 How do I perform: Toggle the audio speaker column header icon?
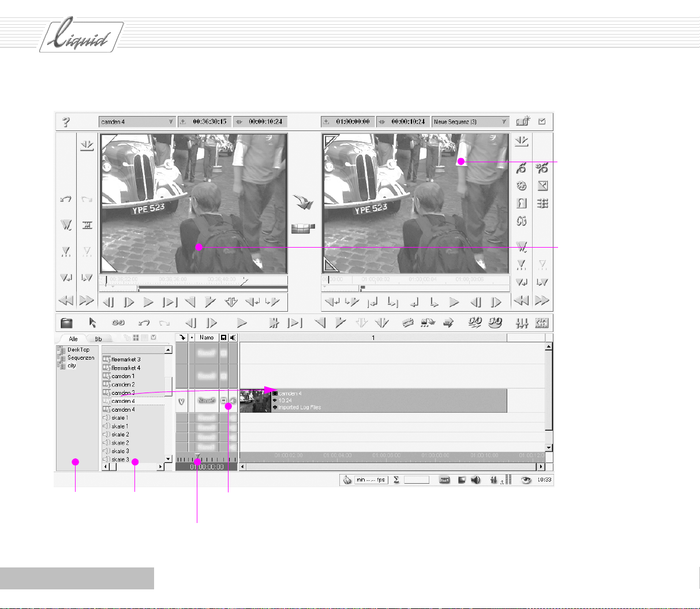pyautogui.click(x=233, y=337)
